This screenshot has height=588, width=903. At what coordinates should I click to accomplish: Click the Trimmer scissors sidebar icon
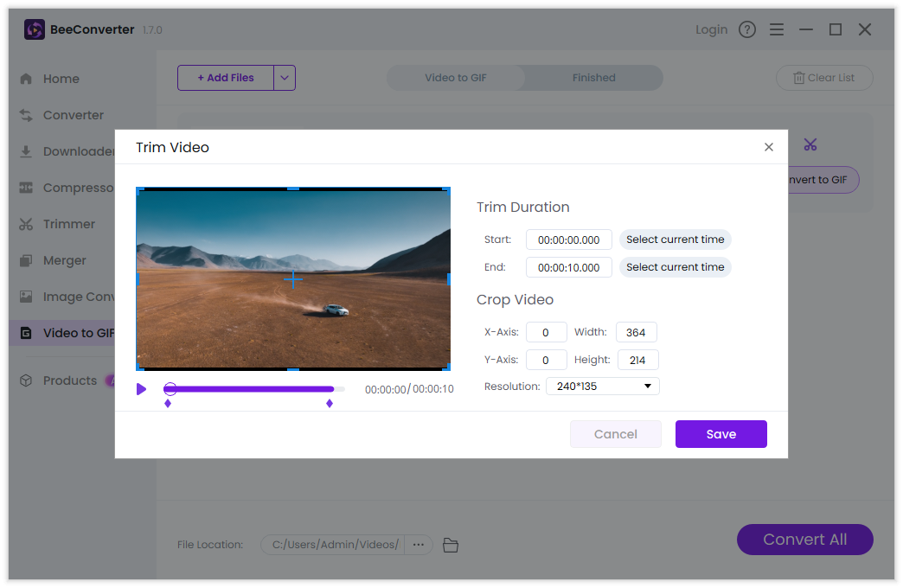(26, 224)
